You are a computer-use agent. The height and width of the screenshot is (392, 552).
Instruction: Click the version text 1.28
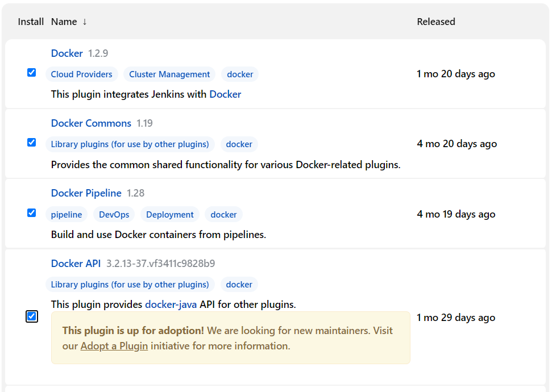coord(135,193)
